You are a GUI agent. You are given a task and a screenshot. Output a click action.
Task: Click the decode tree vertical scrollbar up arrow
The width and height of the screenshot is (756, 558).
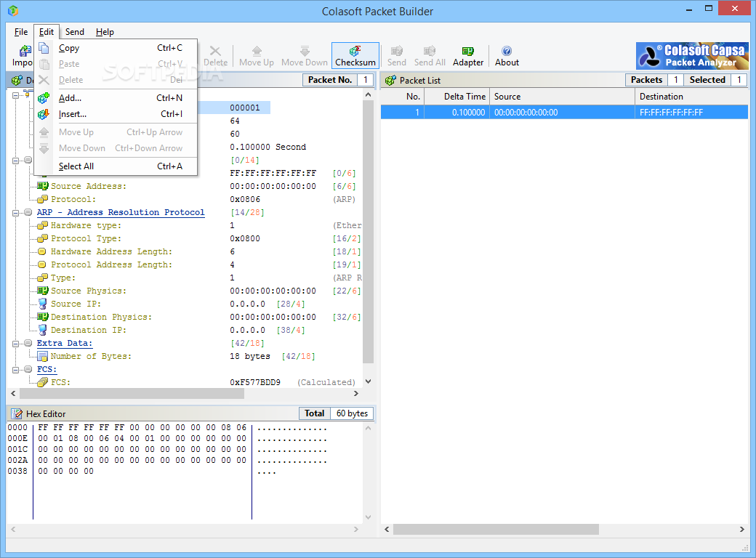coord(369,95)
